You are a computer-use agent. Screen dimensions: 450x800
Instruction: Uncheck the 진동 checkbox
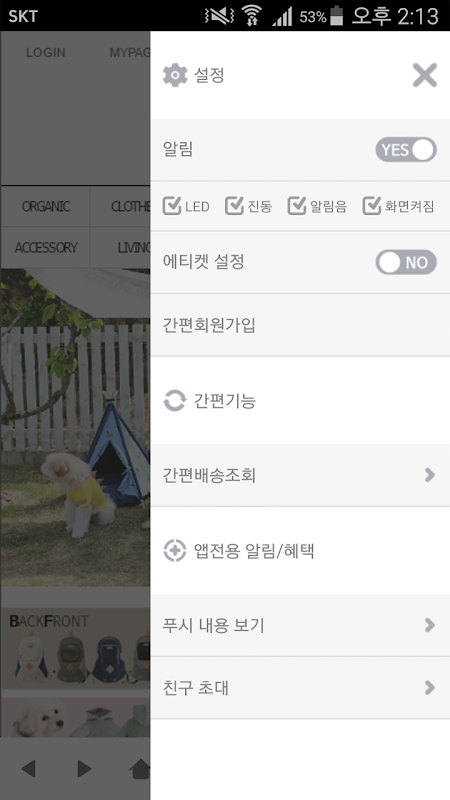click(x=234, y=206)
